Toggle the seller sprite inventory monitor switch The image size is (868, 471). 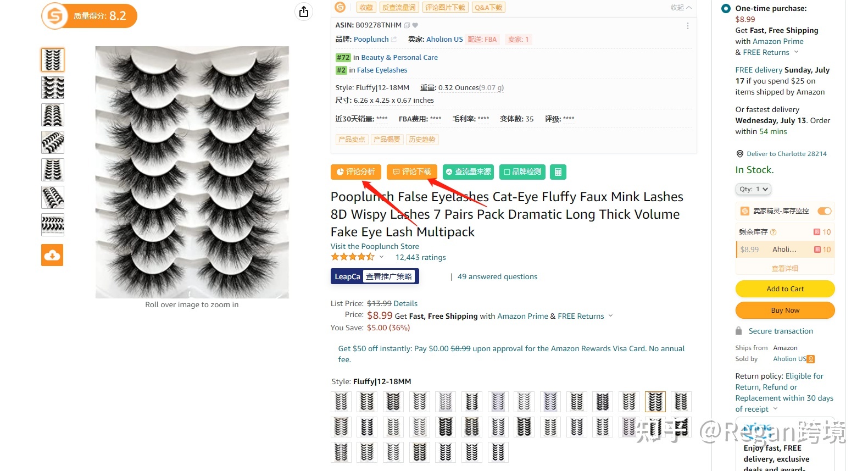click(824, 211)
